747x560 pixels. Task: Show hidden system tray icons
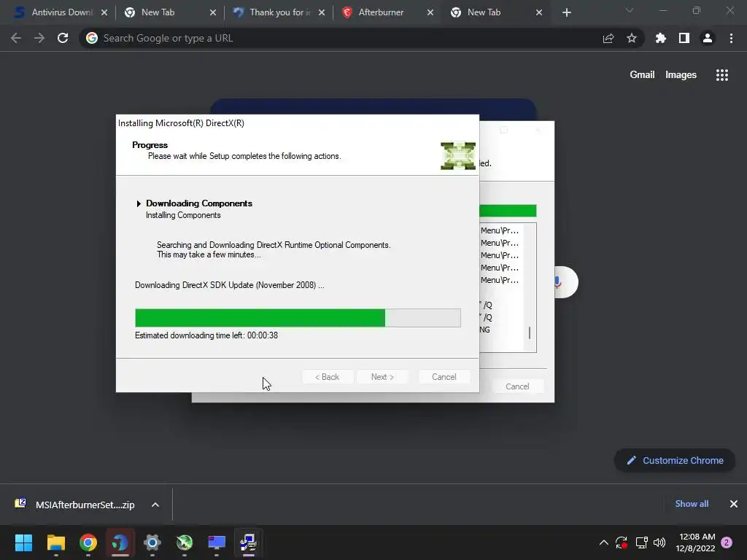pyautogui.click(x=603, y=542)
